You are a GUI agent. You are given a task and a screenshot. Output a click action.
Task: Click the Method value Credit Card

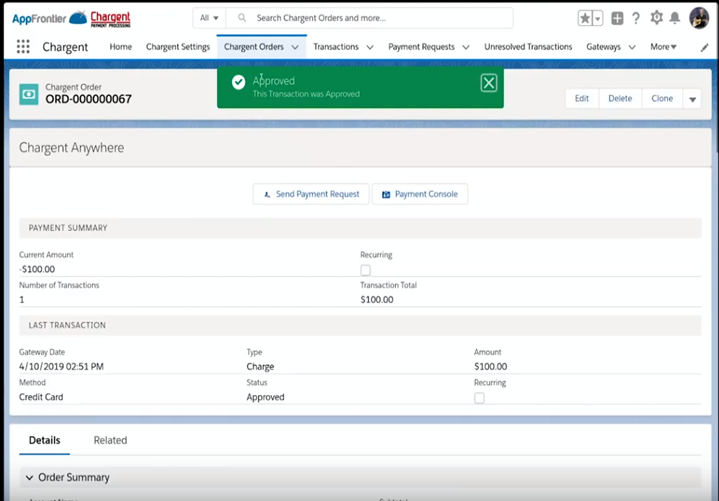41,397
